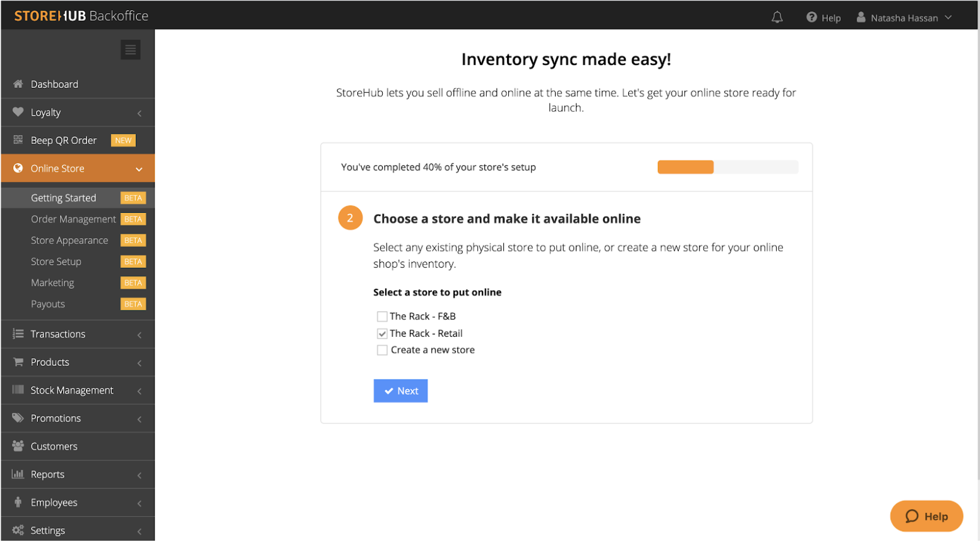Screen dimensions: 980x542
Task: Click the "The Rack - Retail" label text
Action: tap(426, 334)
